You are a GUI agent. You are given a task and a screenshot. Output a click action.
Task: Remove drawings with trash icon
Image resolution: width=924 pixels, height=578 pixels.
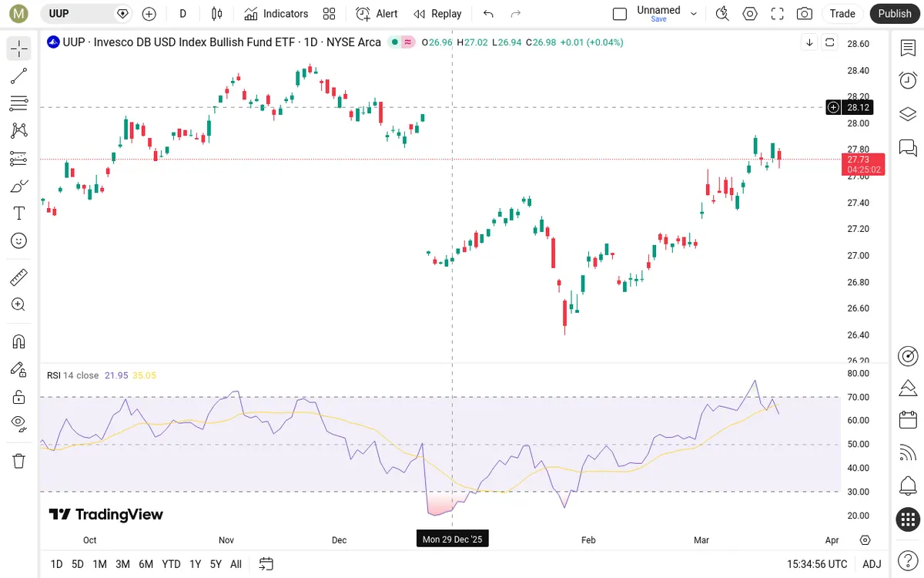coord(19,461)
